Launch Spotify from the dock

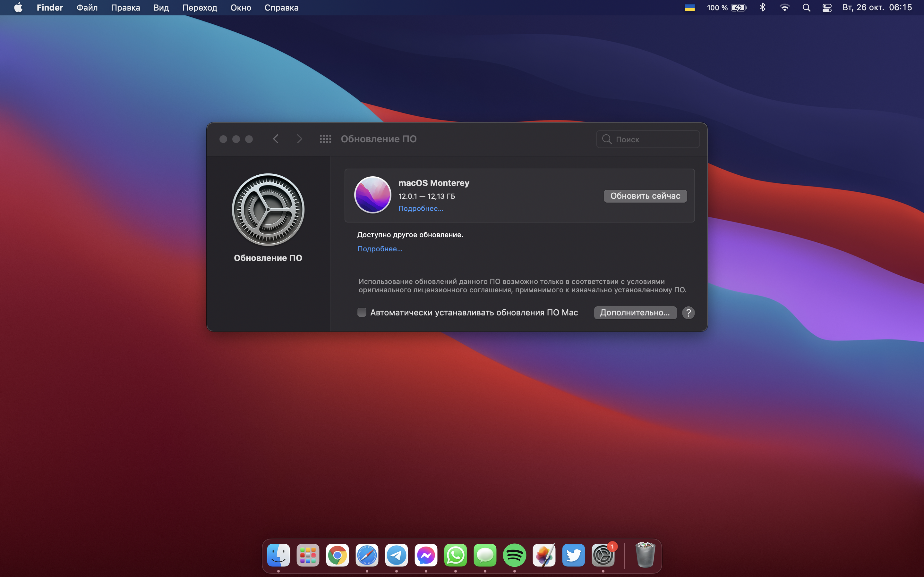coord(514,555)
